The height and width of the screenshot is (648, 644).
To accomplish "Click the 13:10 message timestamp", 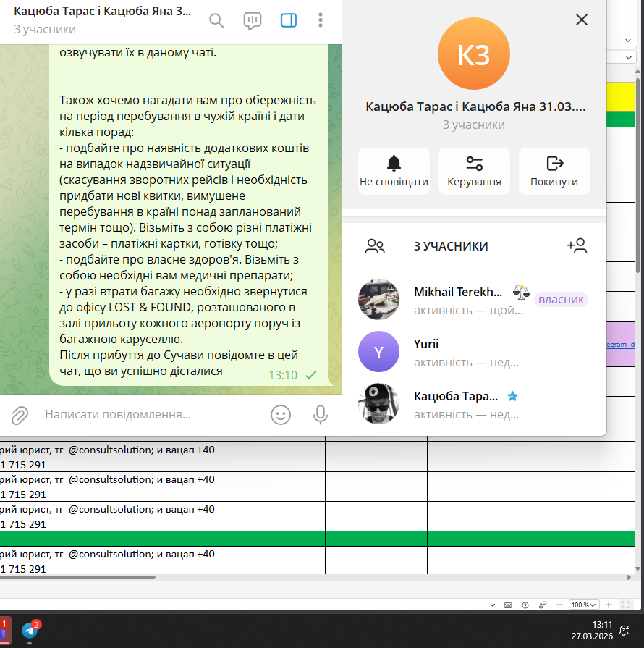I will (x=283, y=375).
